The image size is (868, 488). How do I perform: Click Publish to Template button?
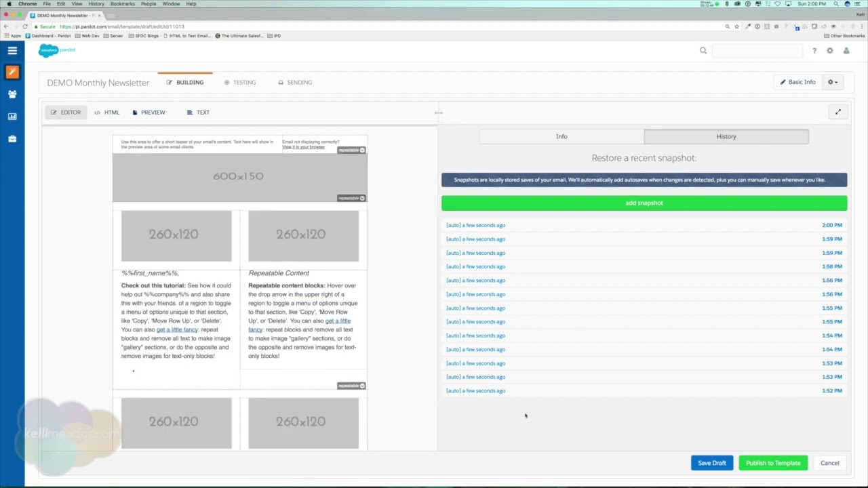(x=773, y=463)
